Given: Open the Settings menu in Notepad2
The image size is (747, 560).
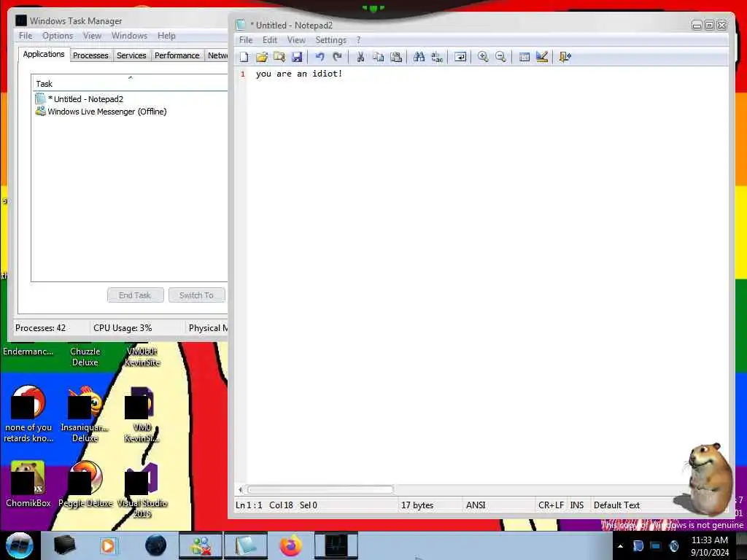Looking at the screenshot, I should (x=330, y=40).
